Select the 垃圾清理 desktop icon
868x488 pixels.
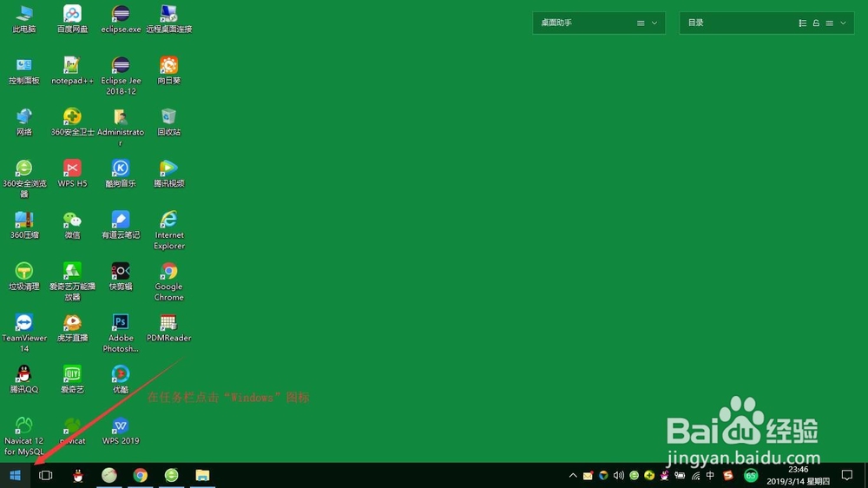(23, 276)
